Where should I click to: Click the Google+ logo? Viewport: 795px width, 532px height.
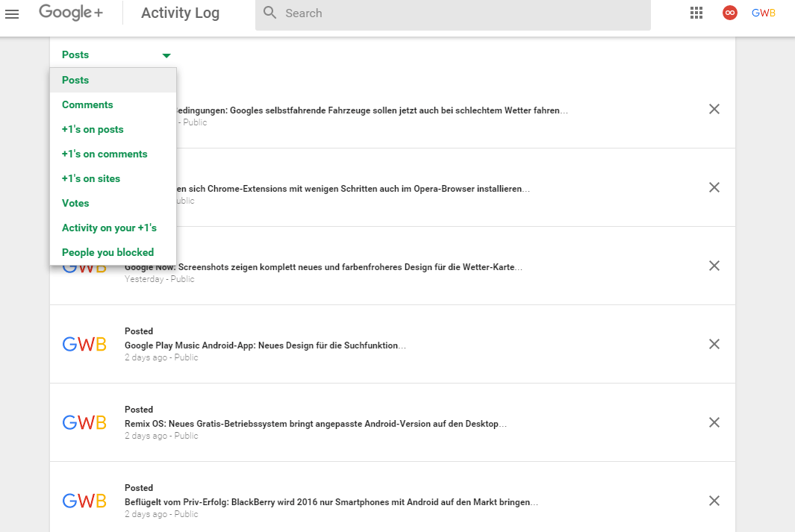click(72, 13)
